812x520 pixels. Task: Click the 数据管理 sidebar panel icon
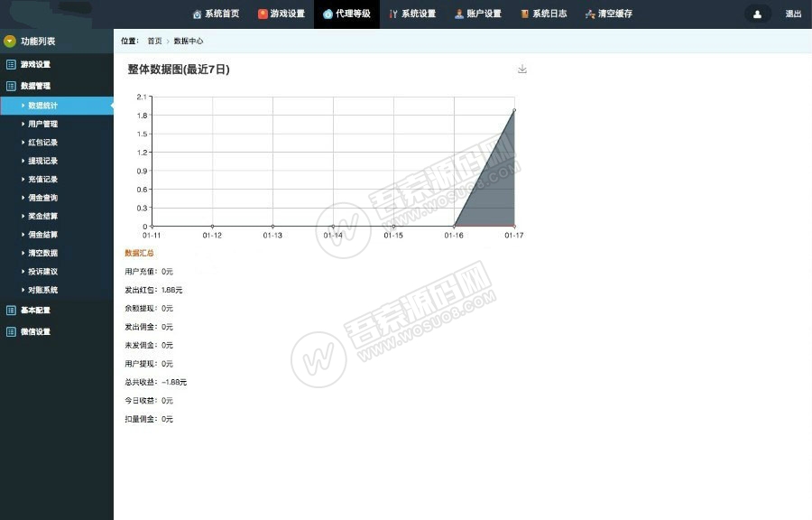[x=12, y=86]
